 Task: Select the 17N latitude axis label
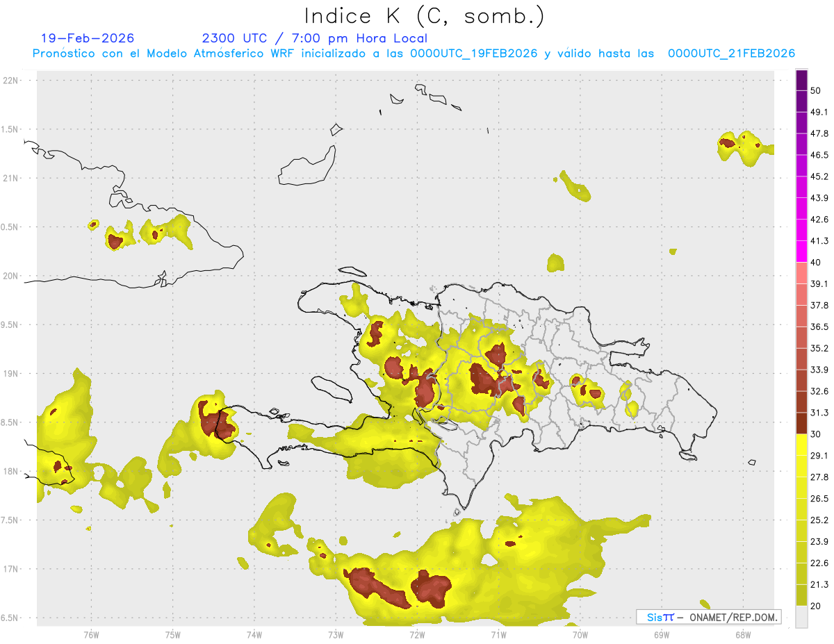click(x=12, y=569)
